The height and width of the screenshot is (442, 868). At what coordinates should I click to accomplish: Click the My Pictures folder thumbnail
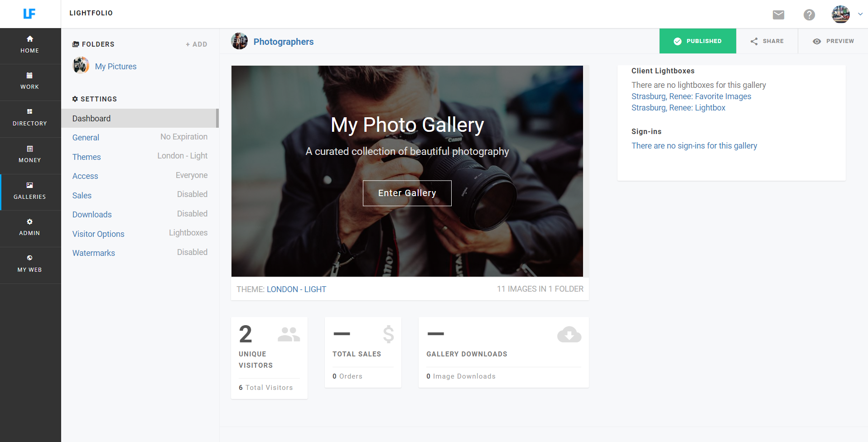point(81,65)
